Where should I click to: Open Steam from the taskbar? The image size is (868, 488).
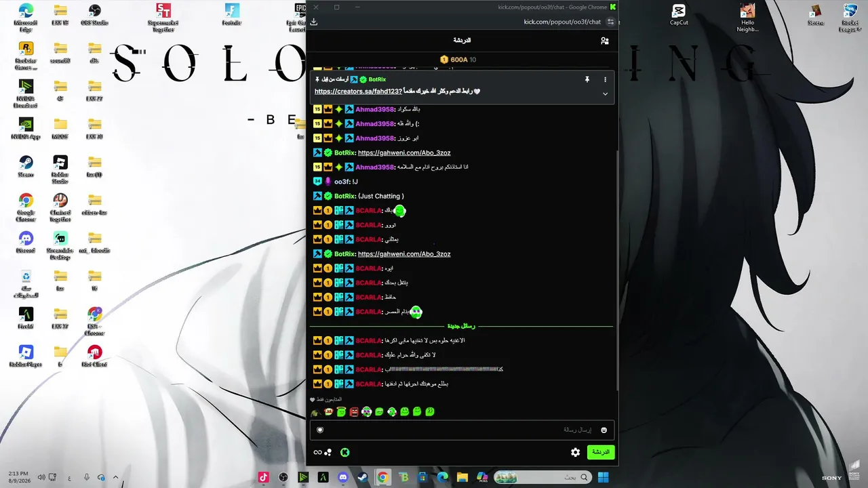[363, 477]
